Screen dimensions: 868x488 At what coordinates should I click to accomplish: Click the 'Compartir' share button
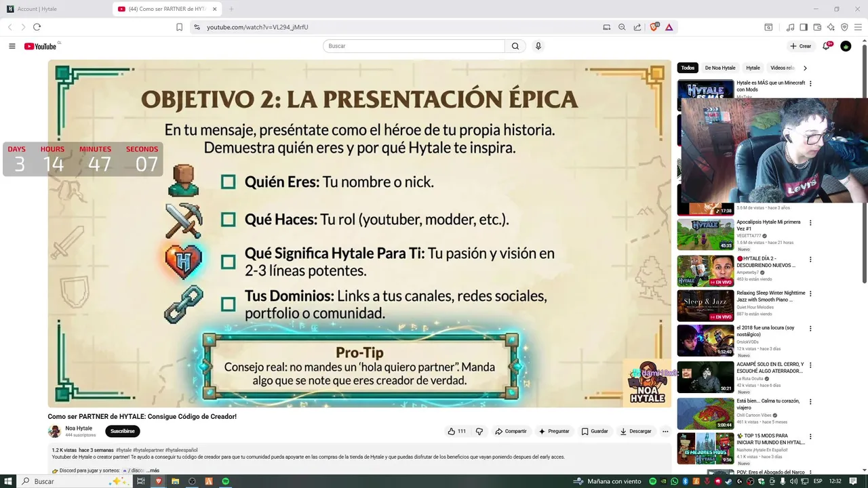tap(511, 431)
